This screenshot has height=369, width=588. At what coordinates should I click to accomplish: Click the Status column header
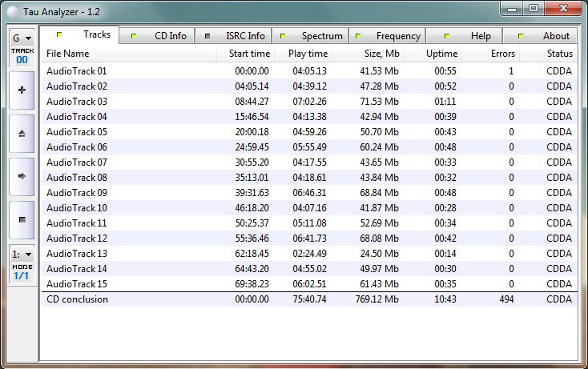click(x=549, y=54)
